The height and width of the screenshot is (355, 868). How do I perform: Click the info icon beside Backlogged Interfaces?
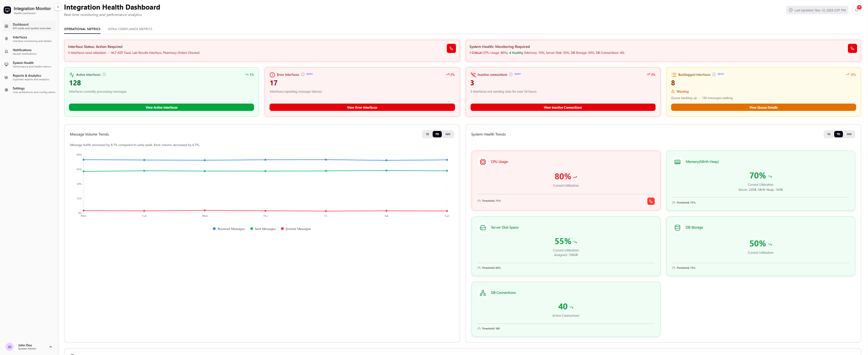pos(714,74)
